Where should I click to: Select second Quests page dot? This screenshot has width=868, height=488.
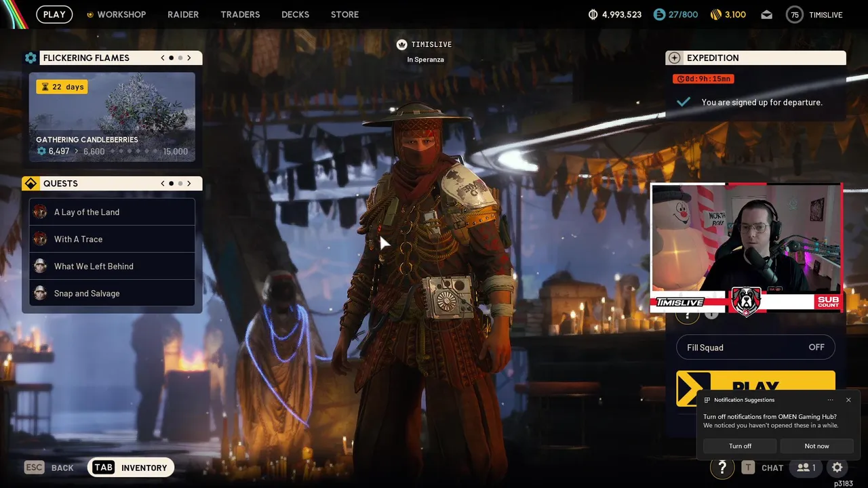click(x=180, y=184)
